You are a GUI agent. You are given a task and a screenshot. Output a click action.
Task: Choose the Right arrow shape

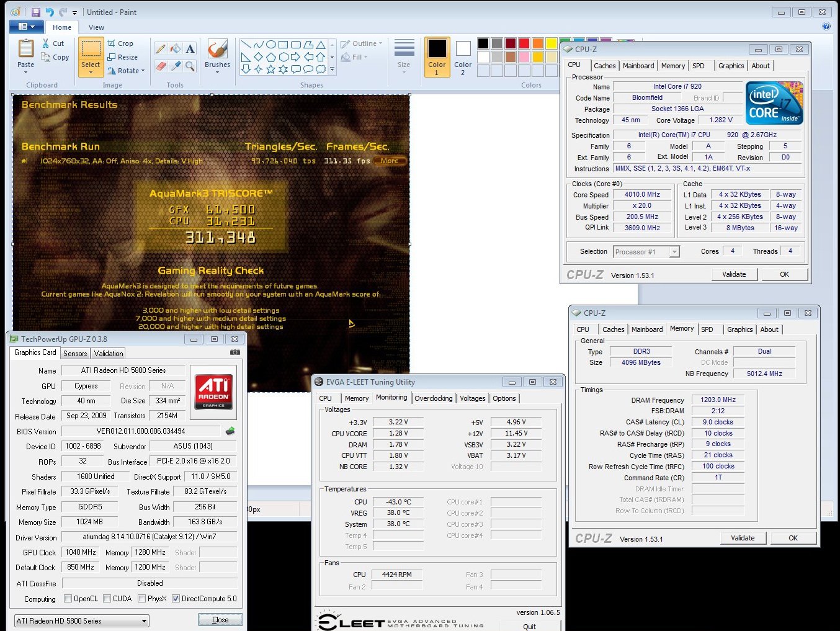click(x=295, y=57)
